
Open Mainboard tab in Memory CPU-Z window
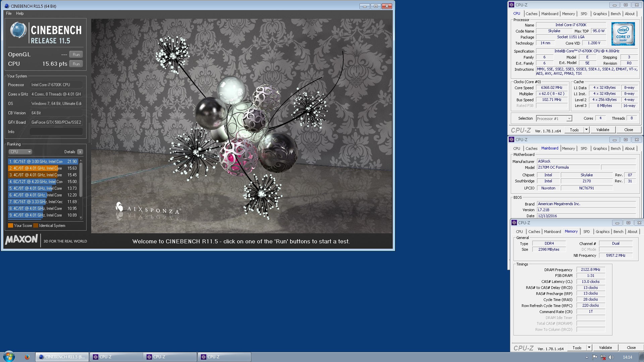click(x=552, y=232)
